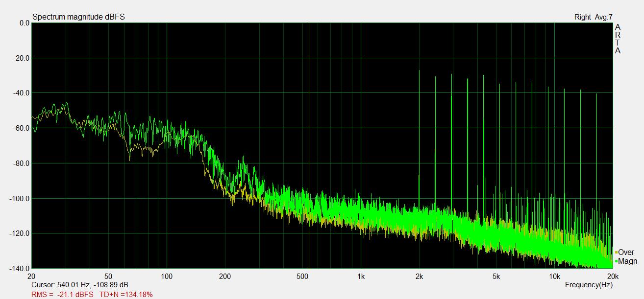Click the '10k' frequency axis label
The width and height of the screenshot is (644, 299).
pos(554,276)
